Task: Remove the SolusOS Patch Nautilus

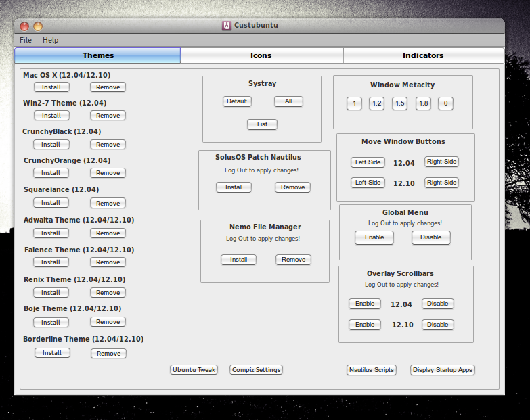Action: pyautogui.click(x=292, y=187)
